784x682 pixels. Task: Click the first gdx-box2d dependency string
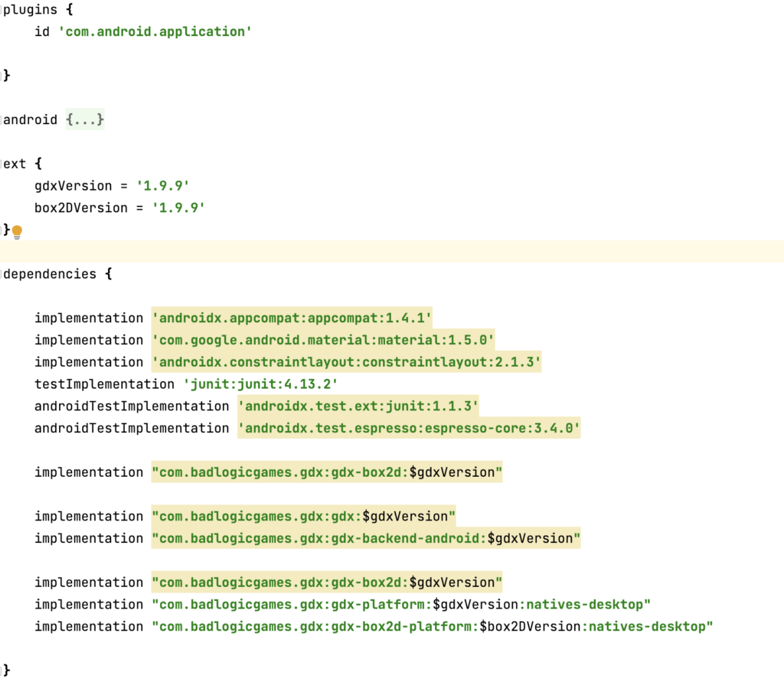(x=327, y=472)
